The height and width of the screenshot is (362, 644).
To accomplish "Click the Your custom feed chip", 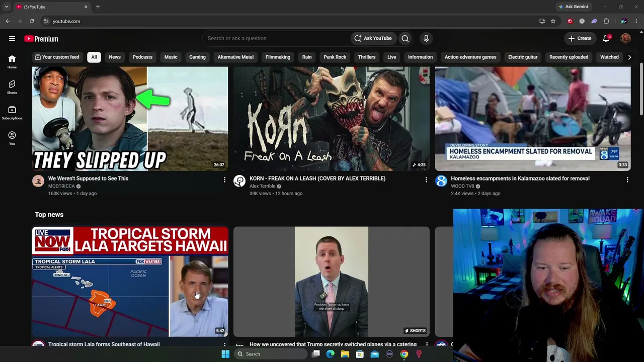I will pos(57,57).
